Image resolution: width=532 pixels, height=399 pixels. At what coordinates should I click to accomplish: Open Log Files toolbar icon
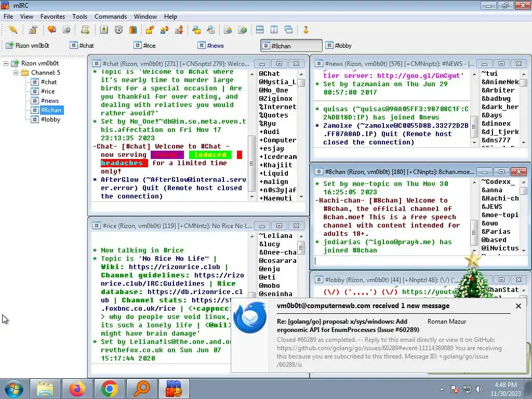click(211, 30)
